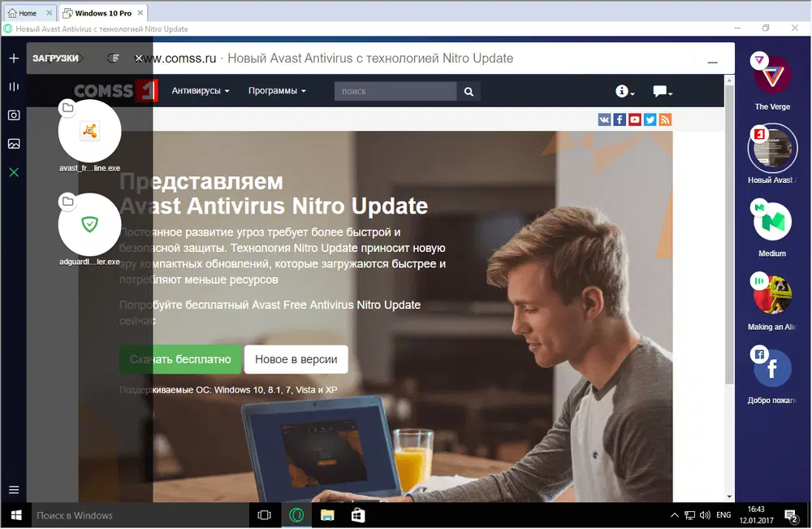Open the history icon in left sidebar
Screen dimensions: 812x529
14,86
